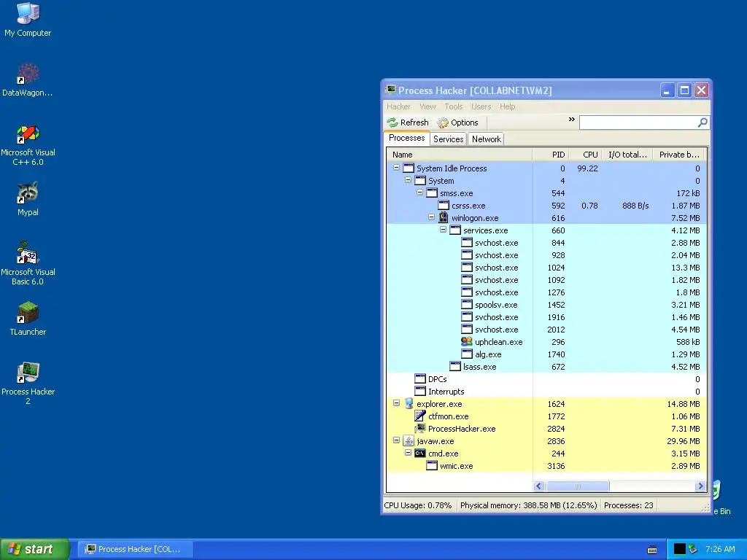Click the scroll left arrow
747x560 pixels.
(x=539, y=486)
